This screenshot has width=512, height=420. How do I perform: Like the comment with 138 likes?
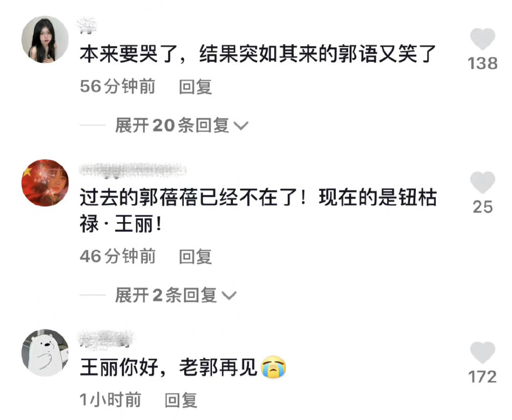pos(482,39)
